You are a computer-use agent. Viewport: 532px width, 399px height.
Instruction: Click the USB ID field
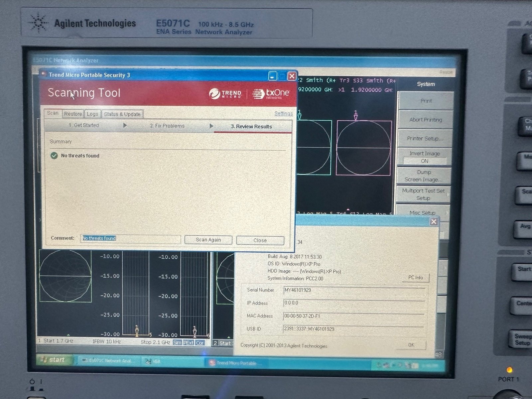[x=354, y=329]
